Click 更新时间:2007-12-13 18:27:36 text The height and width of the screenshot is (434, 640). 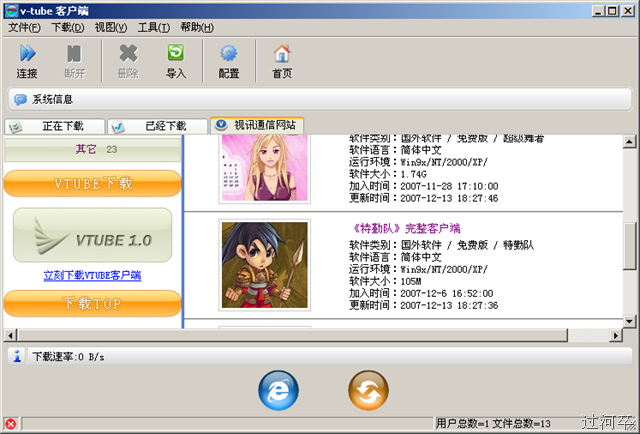[424, 305]
